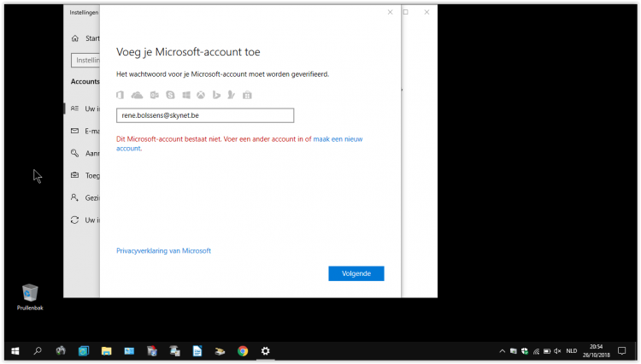Click the NLD language indicator
641x364 pixels.
572,351
